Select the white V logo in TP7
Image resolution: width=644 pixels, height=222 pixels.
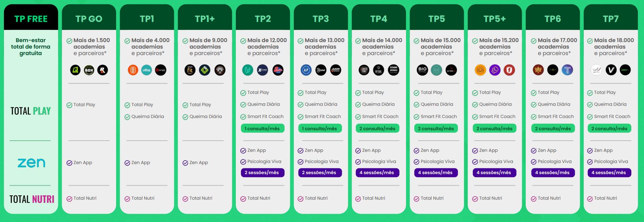pyautogui.click(x=611, y=70)
